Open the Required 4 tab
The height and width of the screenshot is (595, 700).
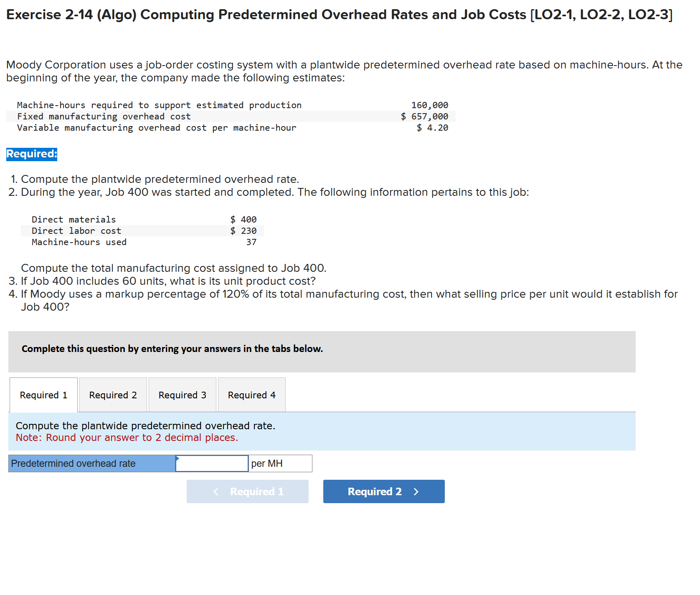[251, 395]
